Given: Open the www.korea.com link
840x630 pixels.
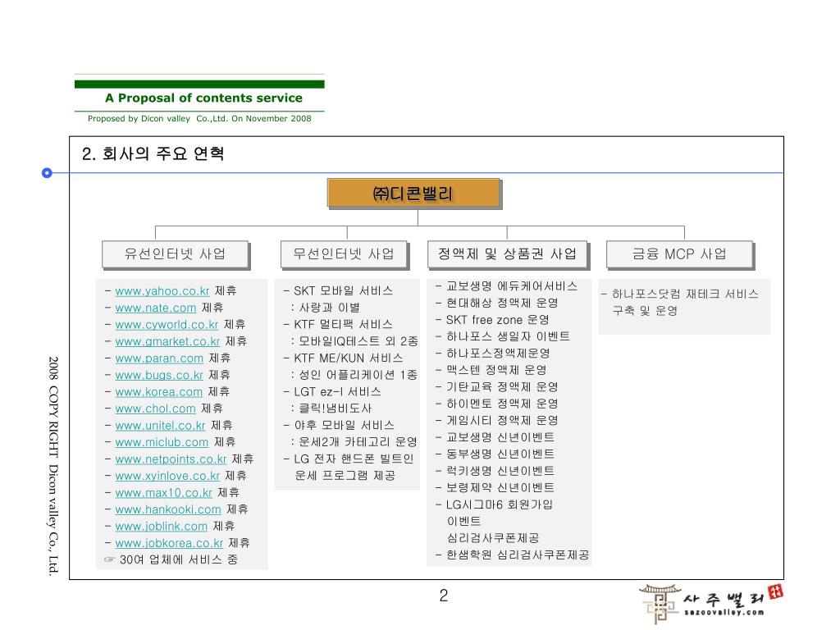Looking at the screenshot, I should tap(158, 392).
